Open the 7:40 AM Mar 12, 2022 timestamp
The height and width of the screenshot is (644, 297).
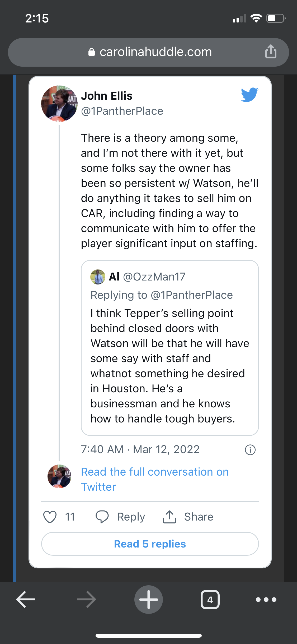(140, 449)
